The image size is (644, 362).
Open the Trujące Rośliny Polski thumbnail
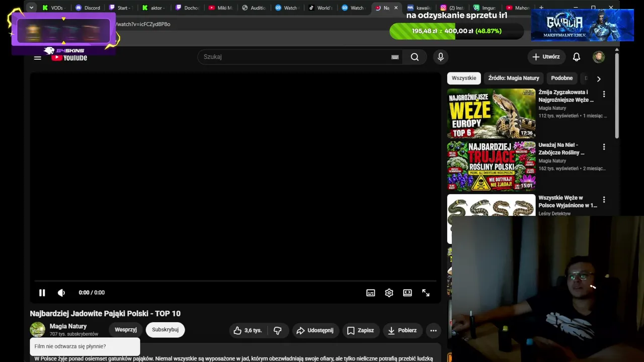click(491, 166)
